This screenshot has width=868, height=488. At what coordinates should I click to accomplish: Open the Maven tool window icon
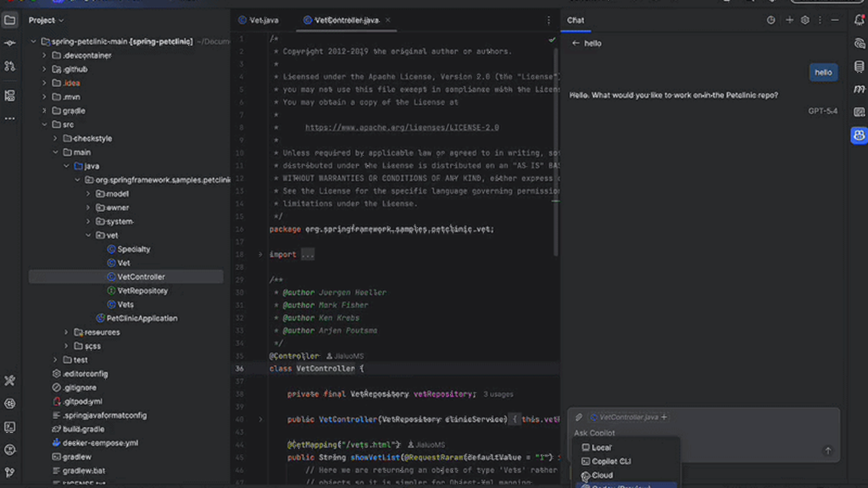coord(860,89)
